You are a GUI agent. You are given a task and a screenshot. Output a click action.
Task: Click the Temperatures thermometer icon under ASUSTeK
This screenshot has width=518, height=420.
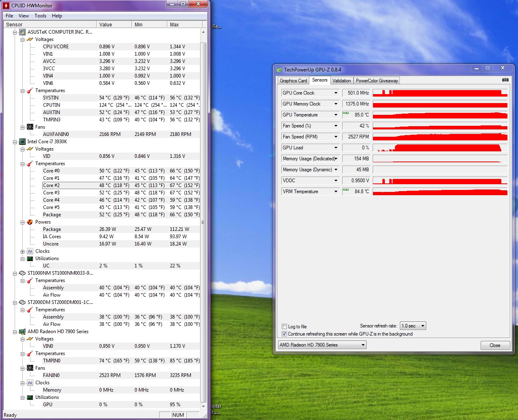[30, 90]
